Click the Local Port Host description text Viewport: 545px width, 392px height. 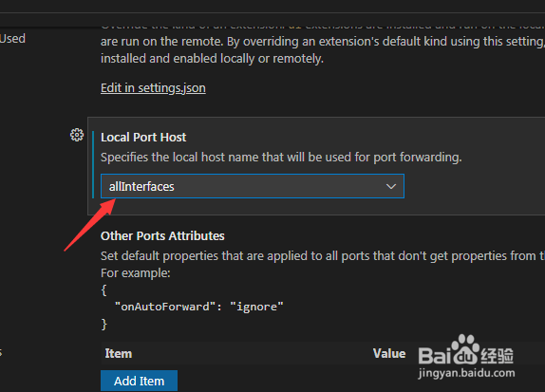281,158
